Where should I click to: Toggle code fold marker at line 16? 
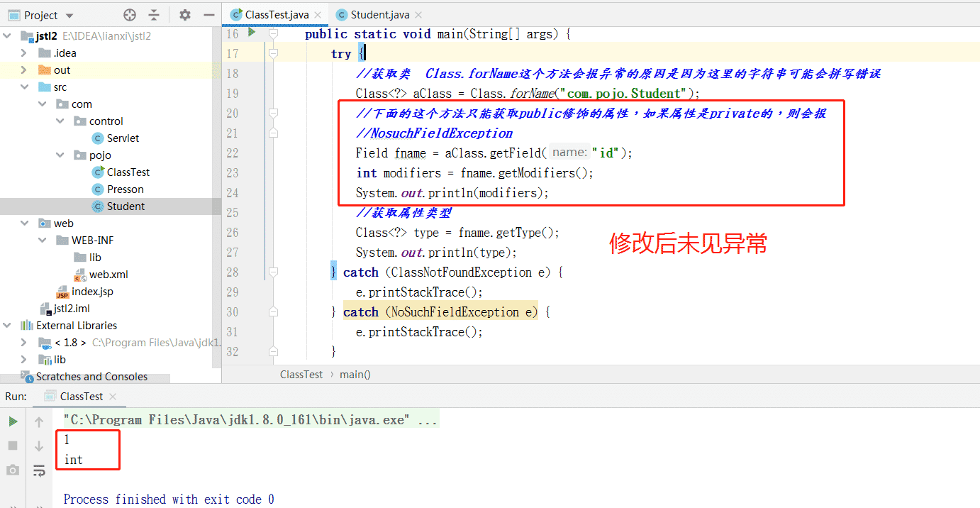274,33
